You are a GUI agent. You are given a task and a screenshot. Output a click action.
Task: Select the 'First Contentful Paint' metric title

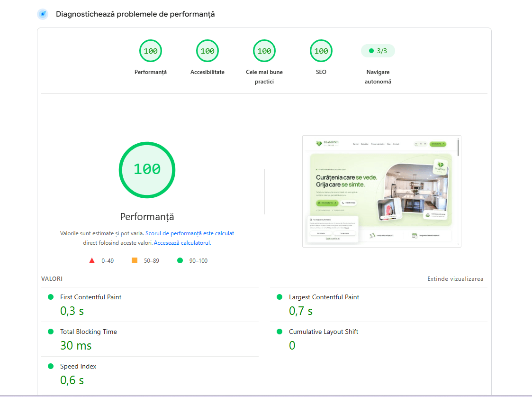(x=90, y=297)
